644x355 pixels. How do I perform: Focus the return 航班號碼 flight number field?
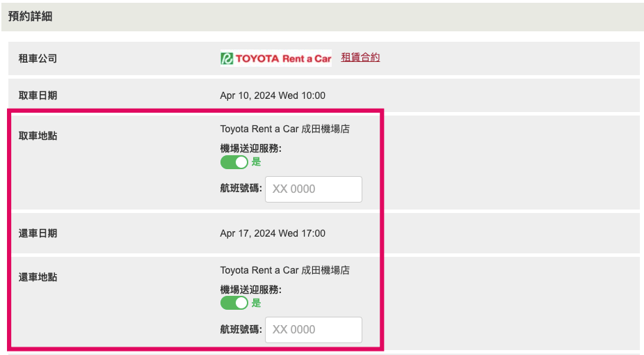point(314,329)
